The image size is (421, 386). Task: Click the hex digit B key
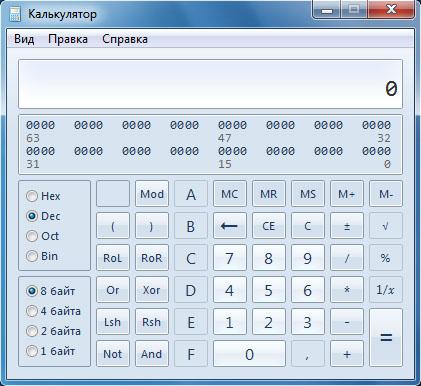pyautogui.click(x=191, y=226)
